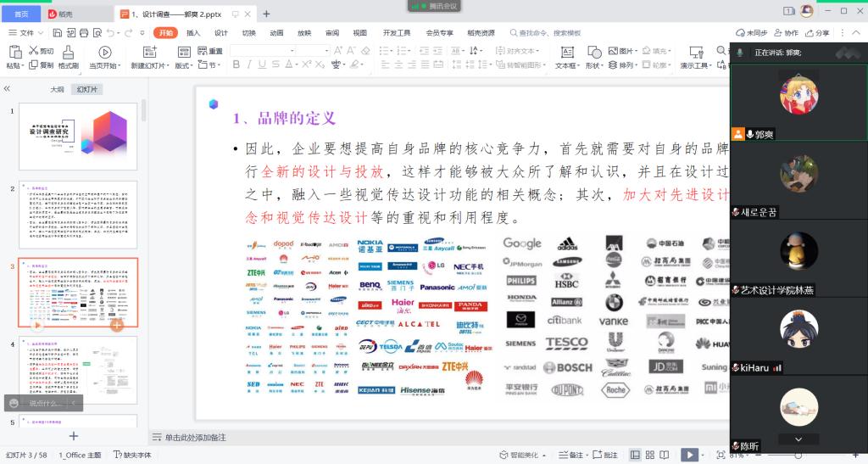Click the decrease font size icon

pos(351,50)
